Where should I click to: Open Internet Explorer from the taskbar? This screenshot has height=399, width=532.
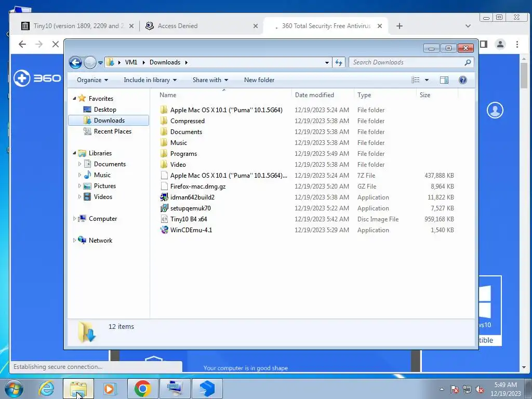tap(46, 389)
